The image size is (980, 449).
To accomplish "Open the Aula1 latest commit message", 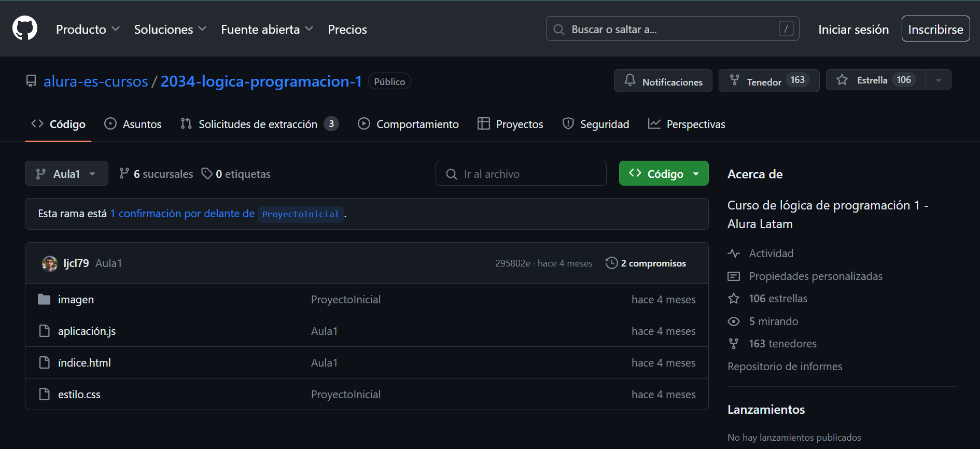I will (108, 263).
